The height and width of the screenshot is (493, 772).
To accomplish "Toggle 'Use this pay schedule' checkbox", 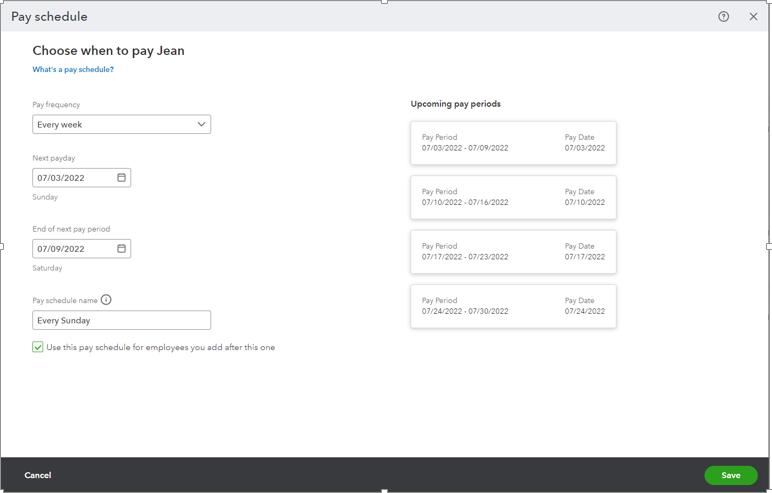I will pos(38,347).
